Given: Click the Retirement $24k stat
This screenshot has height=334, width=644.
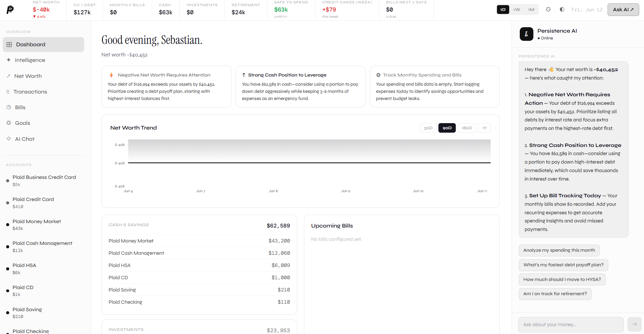Looking at the screenshot, I should point(246,10).
